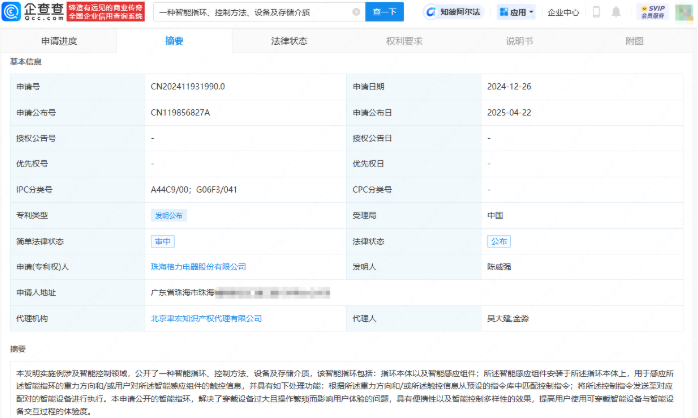
Task: Click the 知彼阿尔法 assistant button
Action: click(x=454, y=12)
